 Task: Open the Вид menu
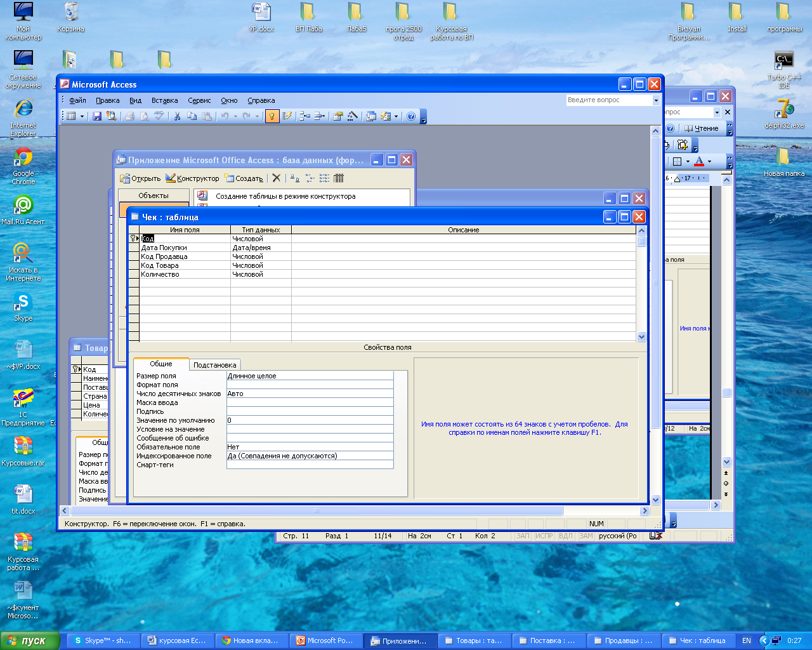135,100
